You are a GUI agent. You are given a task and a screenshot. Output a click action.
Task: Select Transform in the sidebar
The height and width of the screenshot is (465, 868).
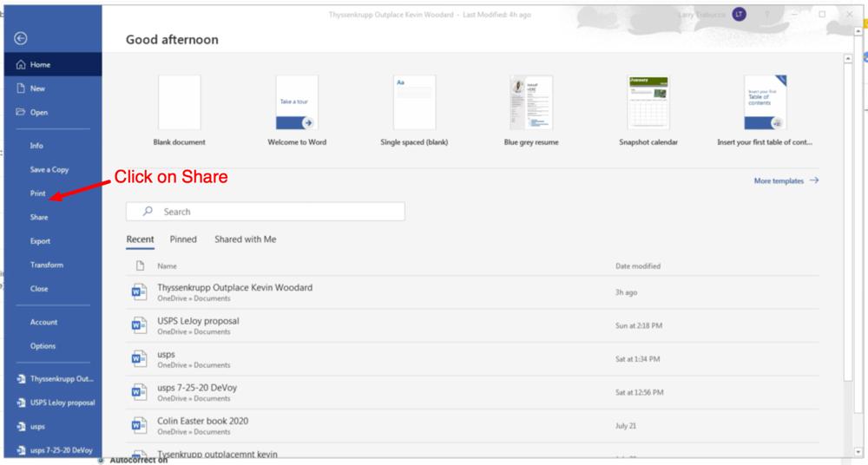coord(47,265)
